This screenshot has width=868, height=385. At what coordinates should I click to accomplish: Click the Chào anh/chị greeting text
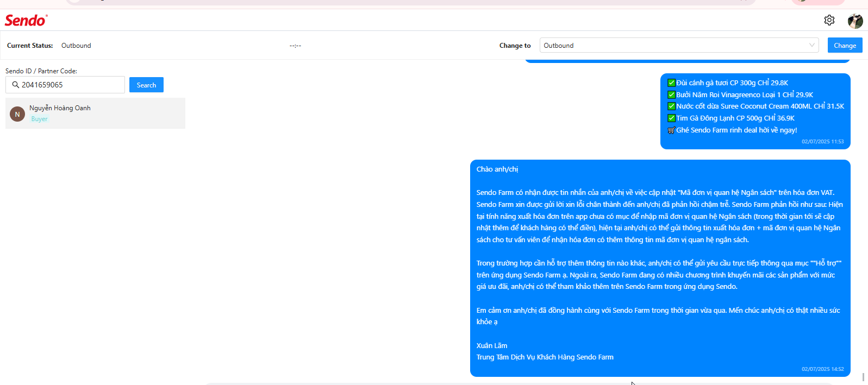[497, 169]
